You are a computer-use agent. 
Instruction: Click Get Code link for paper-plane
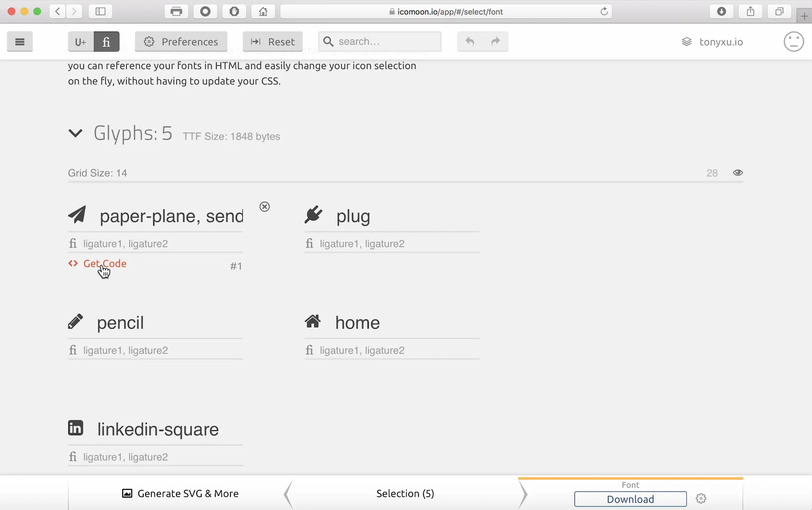tap(105, 263)
